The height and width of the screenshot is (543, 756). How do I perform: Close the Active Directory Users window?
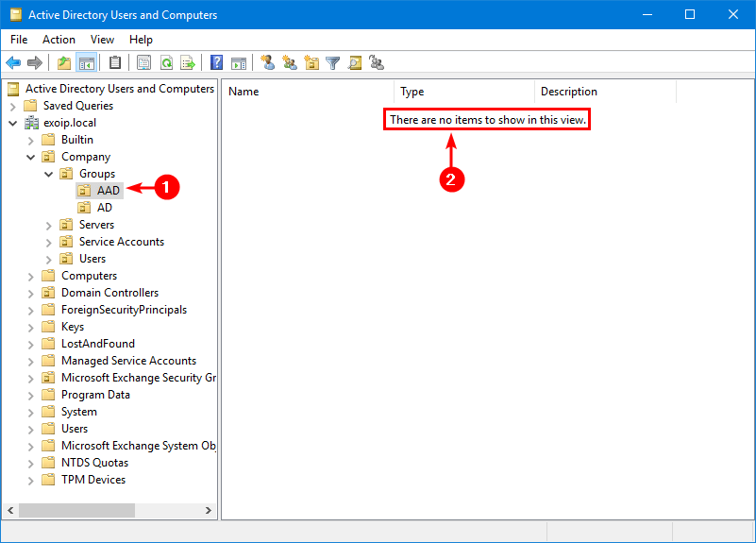(x=732, y=14)
